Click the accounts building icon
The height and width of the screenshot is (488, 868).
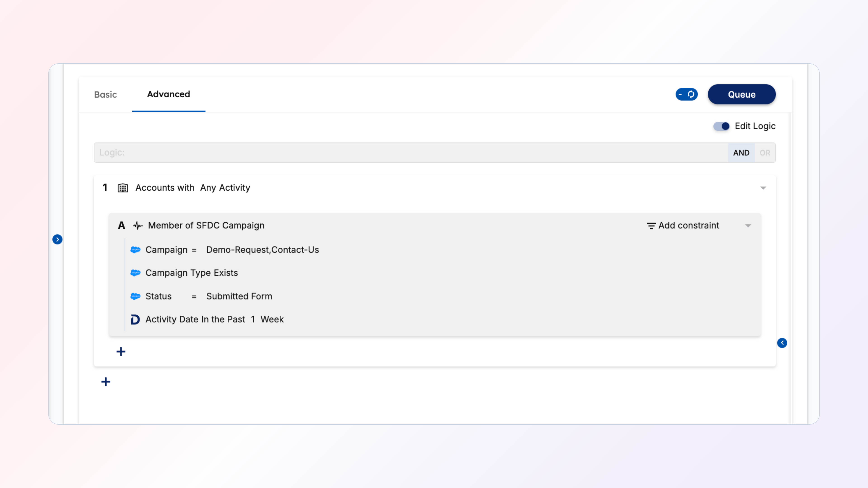coord(123,188)
